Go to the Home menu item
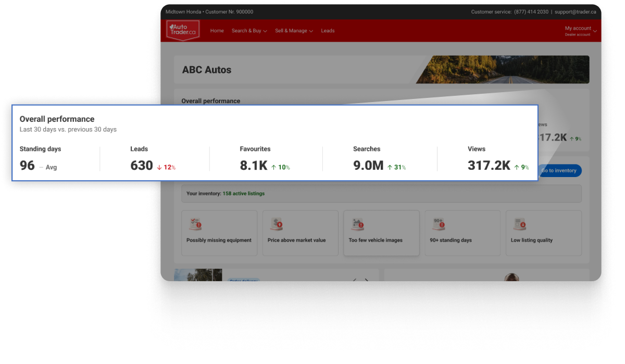Image resolution: width=625 pixels, height=364 pixels. coord(217,31)
